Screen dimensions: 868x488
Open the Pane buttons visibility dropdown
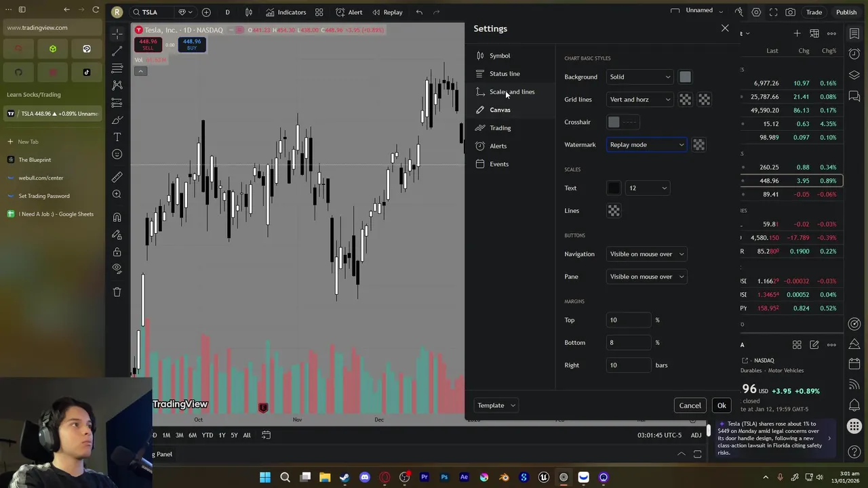(646, 277)
